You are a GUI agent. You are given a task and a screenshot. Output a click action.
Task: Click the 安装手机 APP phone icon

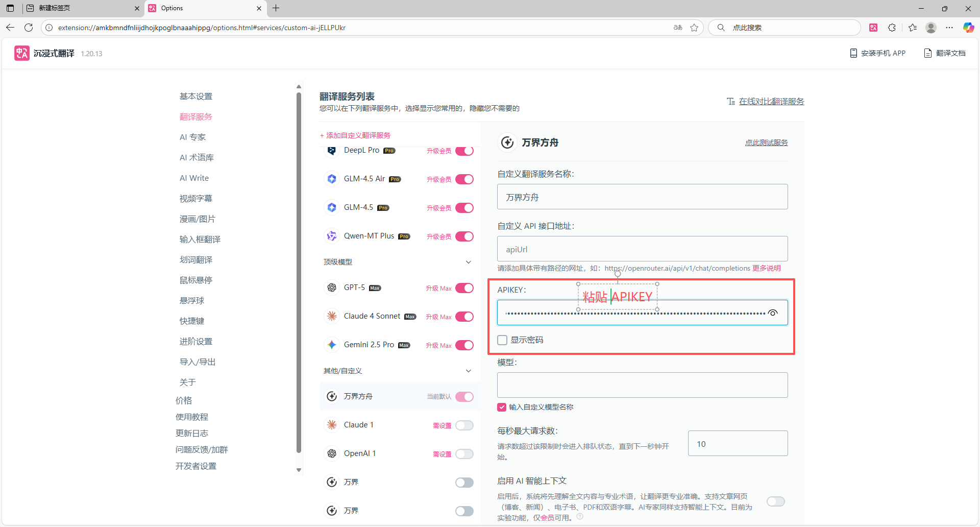[853, 53]
